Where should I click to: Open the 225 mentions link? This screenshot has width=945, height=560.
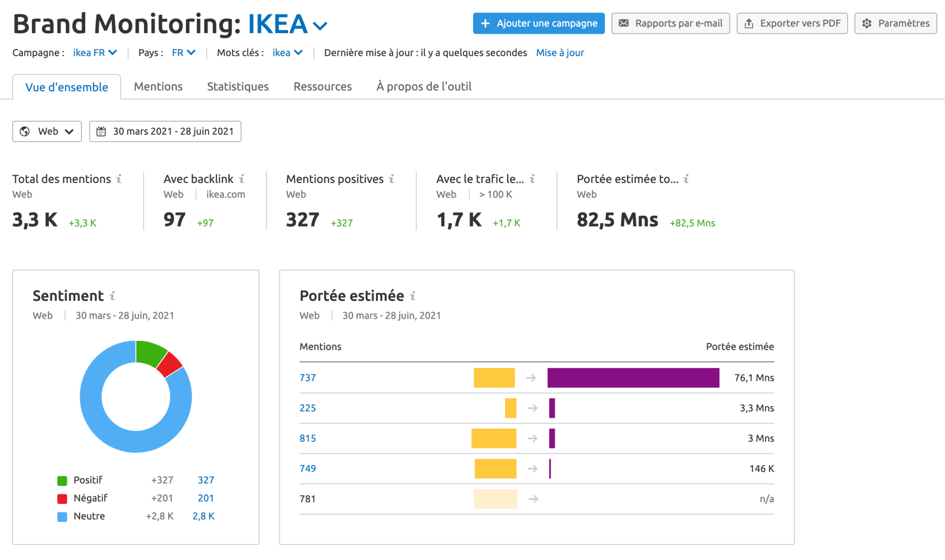pyautogui.click(x=307, y=408)
